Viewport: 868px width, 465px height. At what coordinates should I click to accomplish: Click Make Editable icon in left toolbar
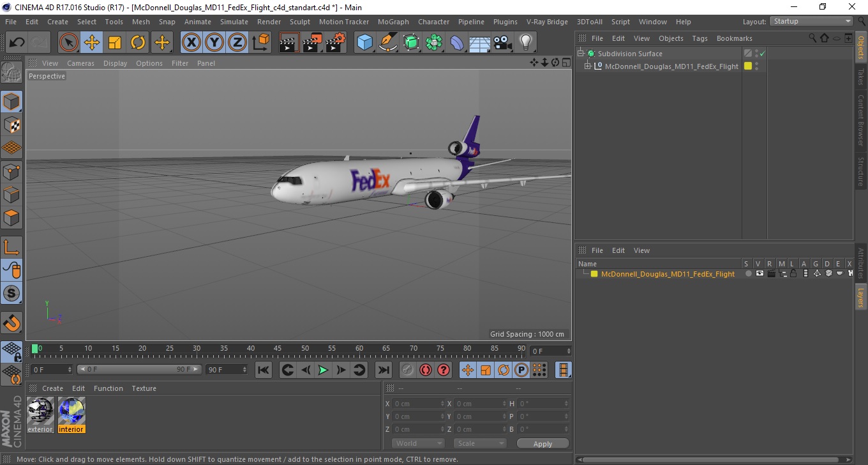point(11,72)
